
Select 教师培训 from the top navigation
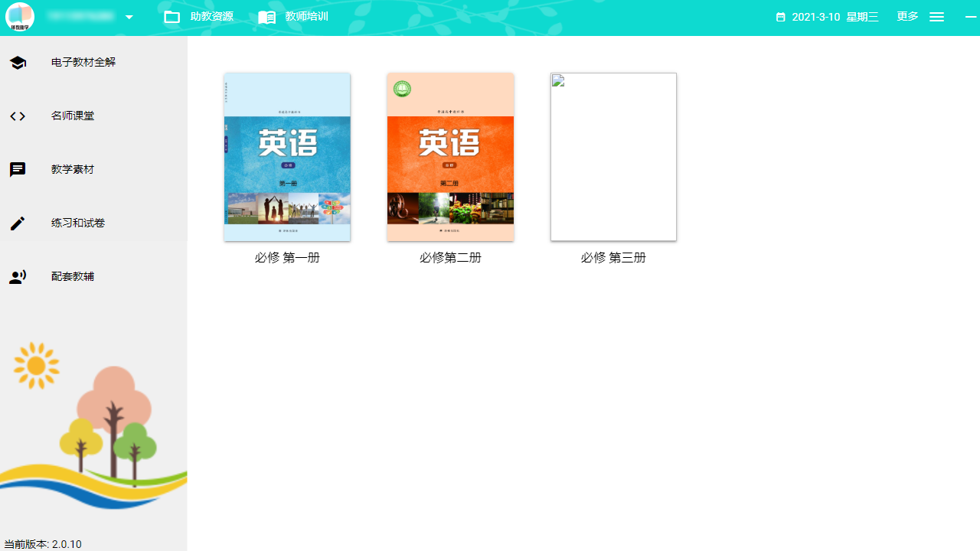[x=305, y=16]
